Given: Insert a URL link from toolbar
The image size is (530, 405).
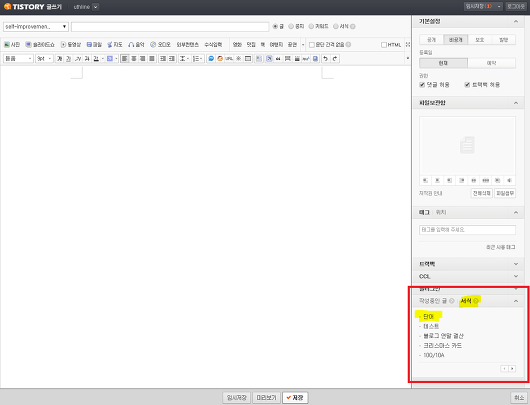Looking at the screenshot, I should (229, 59).
